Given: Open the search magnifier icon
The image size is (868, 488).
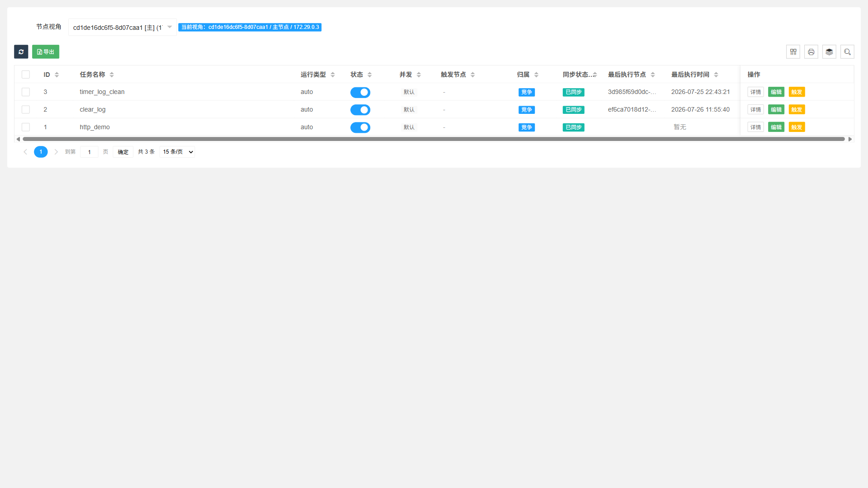Looking at the screenshot, I should pyautogui.click(x=847, y=52).
